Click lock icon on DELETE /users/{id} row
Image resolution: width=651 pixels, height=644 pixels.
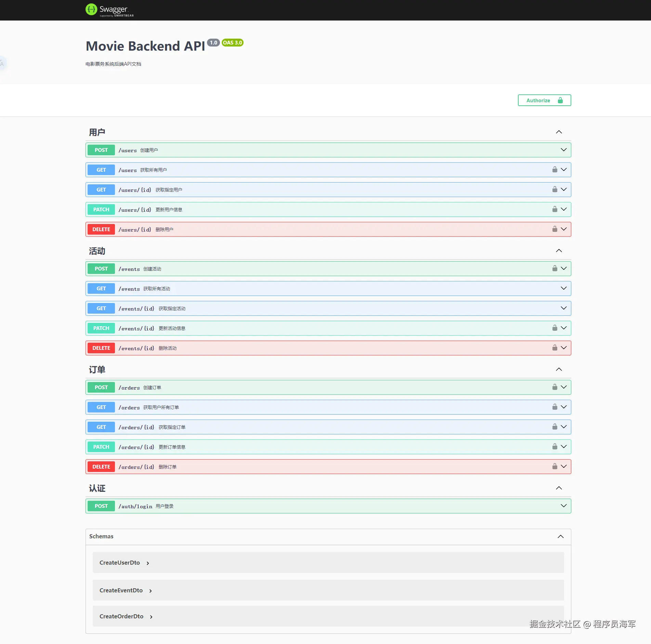pos(555,229)
